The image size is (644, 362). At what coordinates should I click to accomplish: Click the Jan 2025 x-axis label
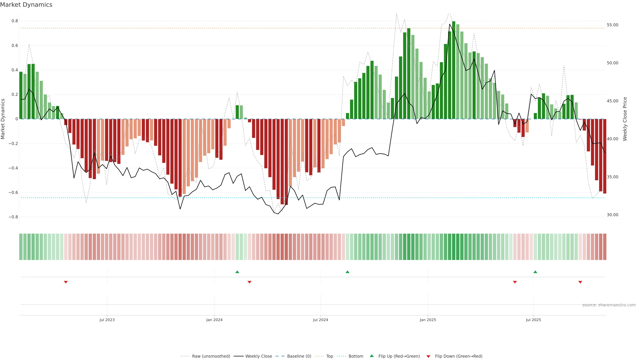point(428,320)
